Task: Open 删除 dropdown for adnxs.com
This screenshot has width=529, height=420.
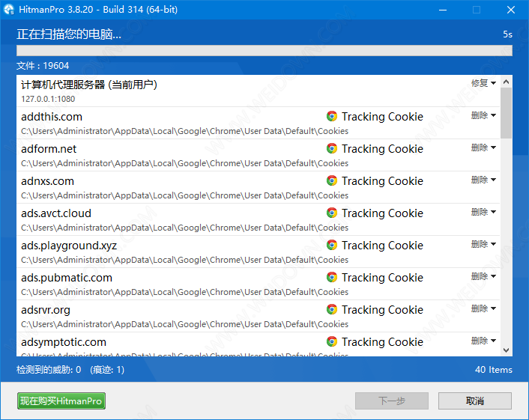Action: (x=483, y=180)
